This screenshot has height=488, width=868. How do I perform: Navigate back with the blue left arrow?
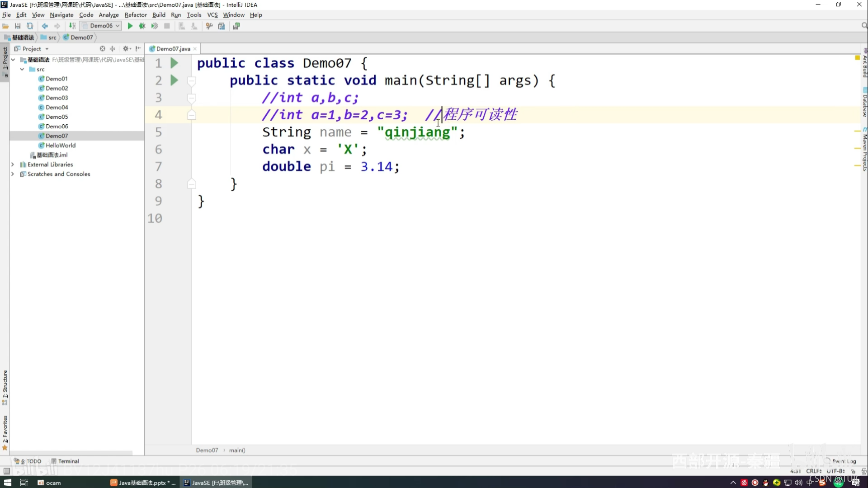[x=45, y=26]
